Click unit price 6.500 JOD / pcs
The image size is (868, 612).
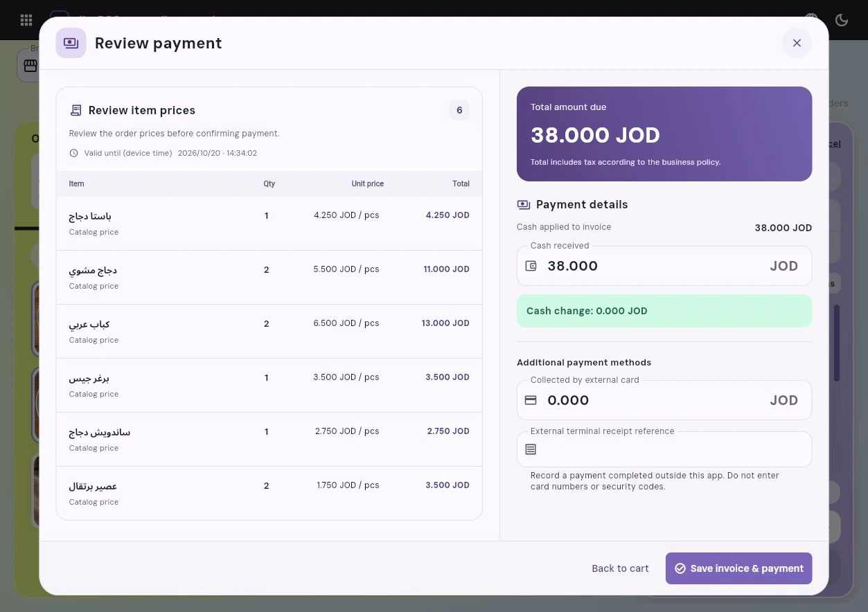[346, 323]
